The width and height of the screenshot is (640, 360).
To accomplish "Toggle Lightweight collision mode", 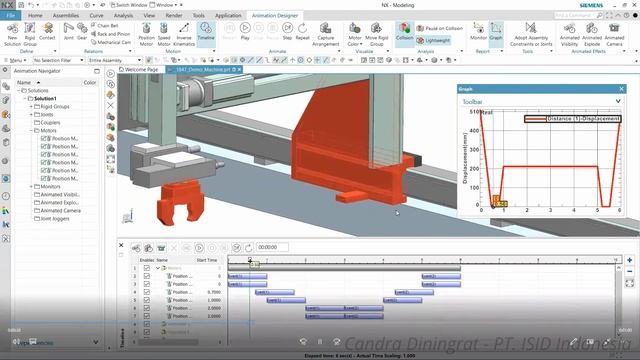I will pos(433,40).
